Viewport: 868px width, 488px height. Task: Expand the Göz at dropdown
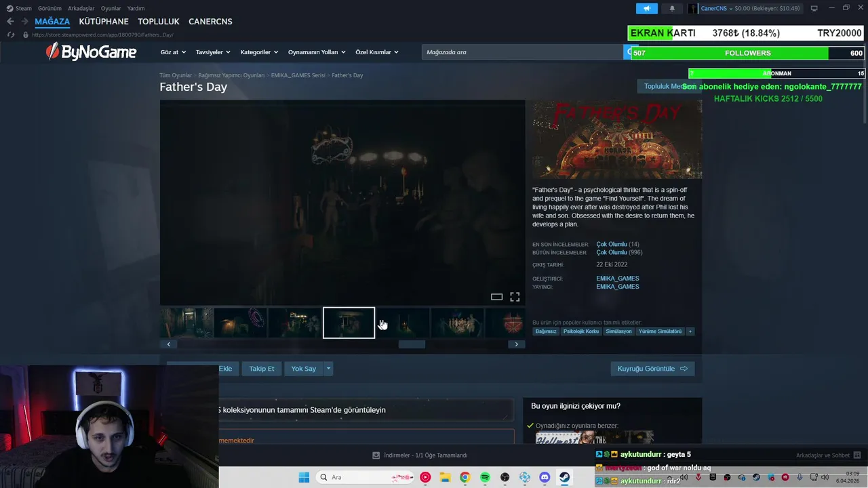tap(173, 52)
